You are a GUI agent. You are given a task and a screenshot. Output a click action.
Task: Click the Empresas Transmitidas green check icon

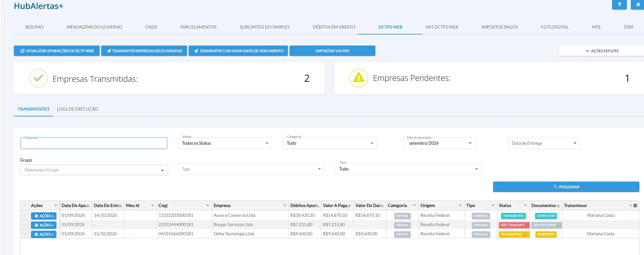38,78
